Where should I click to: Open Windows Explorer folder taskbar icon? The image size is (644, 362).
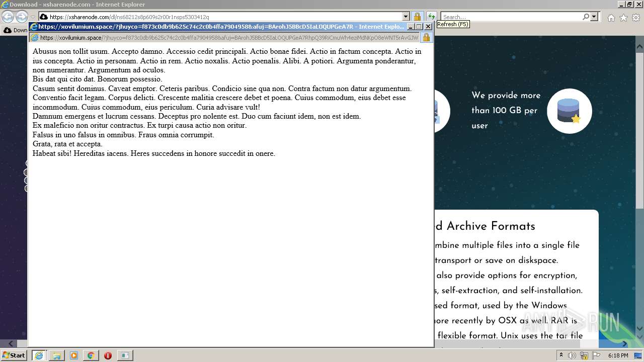click(56, 355)
